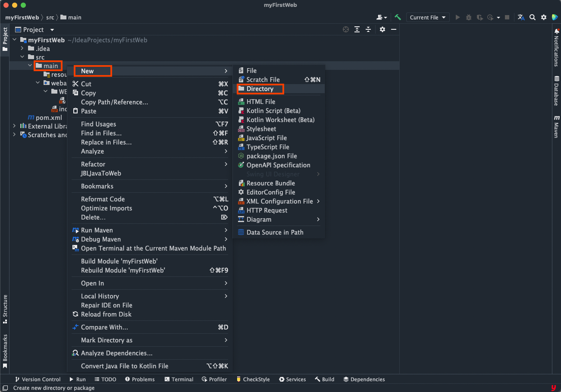Click src in navigation breadcrumb
The image size is (561, 392).
[50, 17]
